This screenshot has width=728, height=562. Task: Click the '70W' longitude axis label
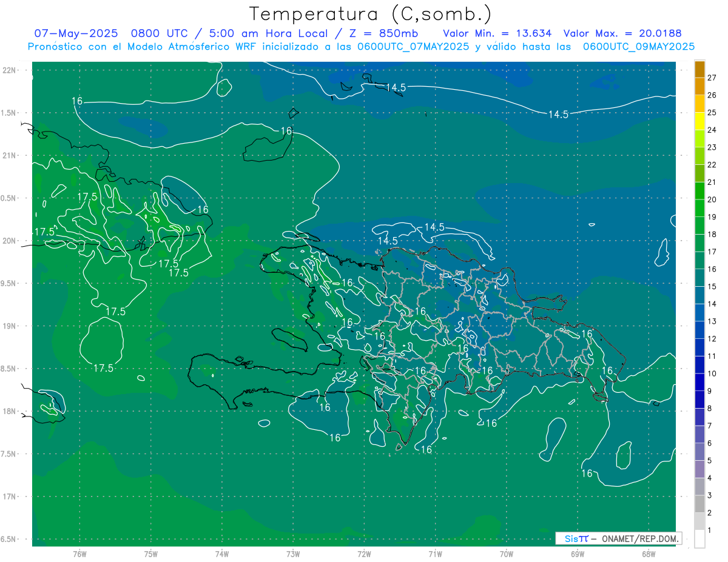point(507,554)
